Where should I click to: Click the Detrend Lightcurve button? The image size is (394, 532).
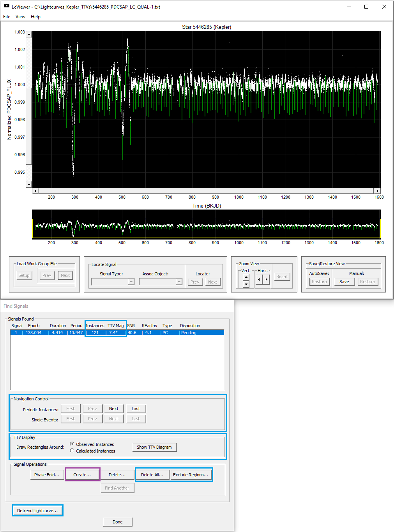tap(37, 511)
